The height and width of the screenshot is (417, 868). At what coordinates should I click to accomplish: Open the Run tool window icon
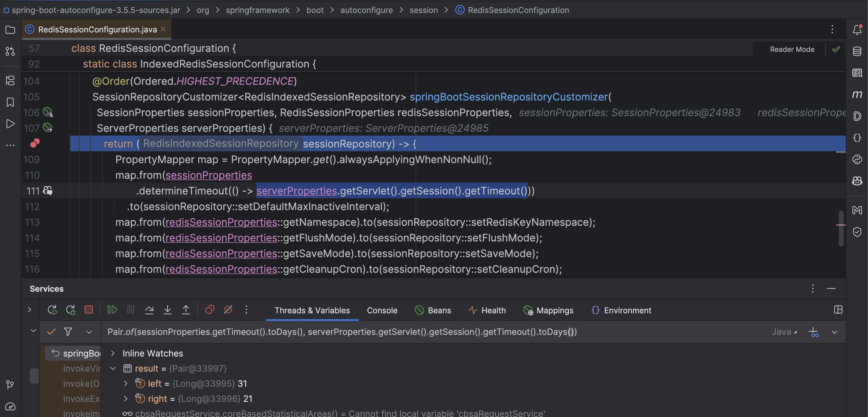click(x=10, y=124)
